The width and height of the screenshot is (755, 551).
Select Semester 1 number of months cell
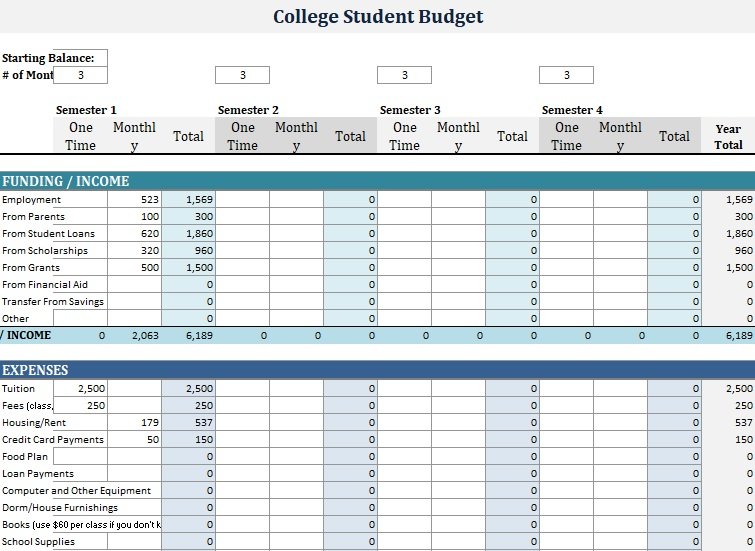click(80, 75)
